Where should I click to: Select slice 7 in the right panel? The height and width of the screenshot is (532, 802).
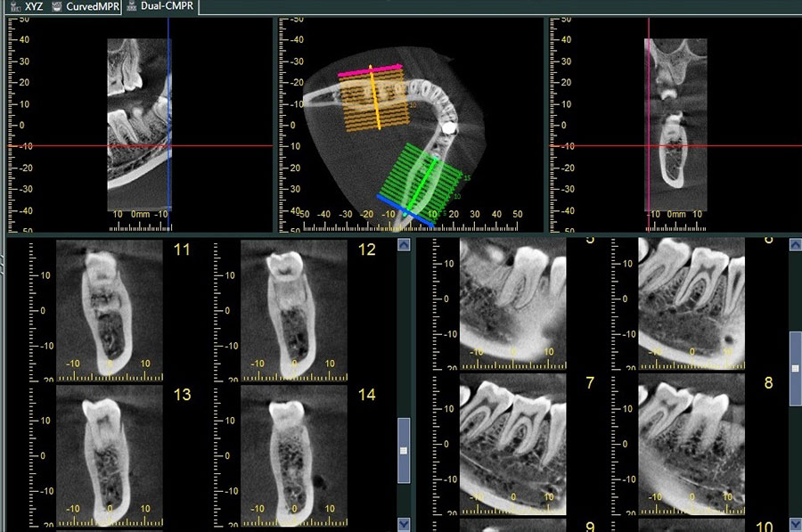511,443
